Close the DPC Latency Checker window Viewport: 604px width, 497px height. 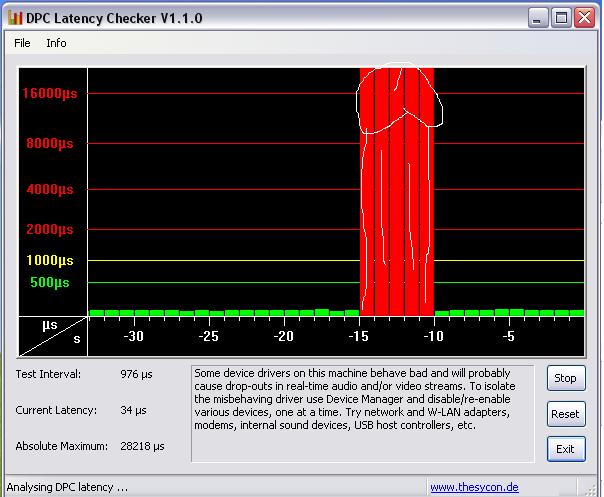[585, 17]
